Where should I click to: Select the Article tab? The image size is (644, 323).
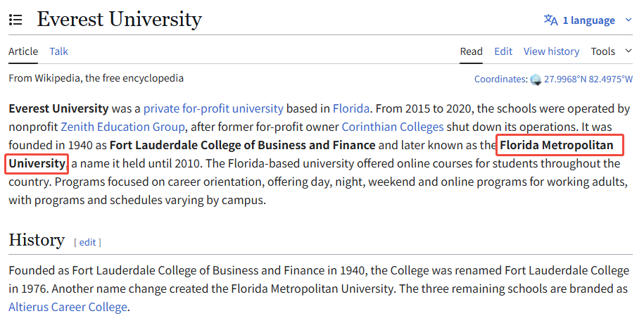(x=23, y=51)
